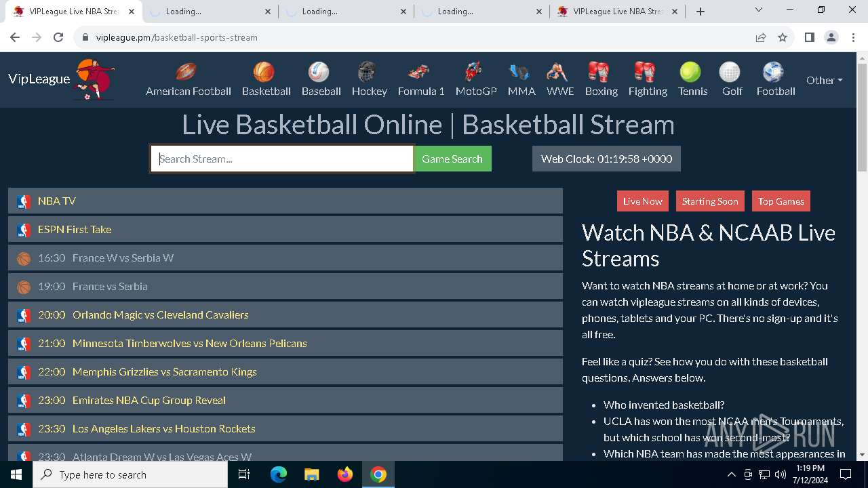
Task: Click the Top Games button
Action: (781, 201)
